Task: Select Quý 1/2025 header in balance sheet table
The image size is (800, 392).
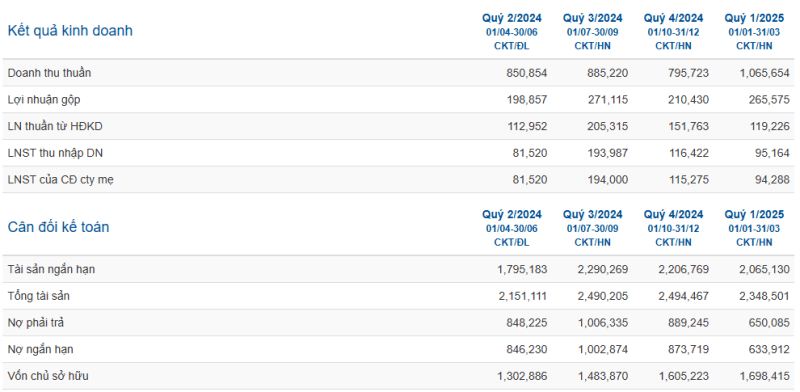Action: click(754, 214)
